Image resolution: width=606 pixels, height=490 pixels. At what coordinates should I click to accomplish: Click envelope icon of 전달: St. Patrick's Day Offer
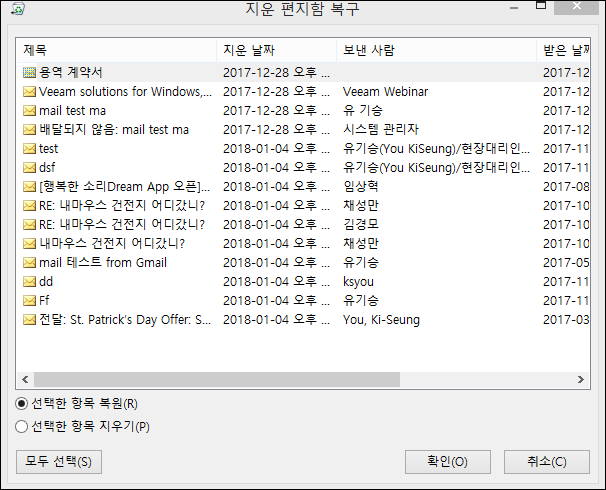pyautogui.click(x=29, y=320)
